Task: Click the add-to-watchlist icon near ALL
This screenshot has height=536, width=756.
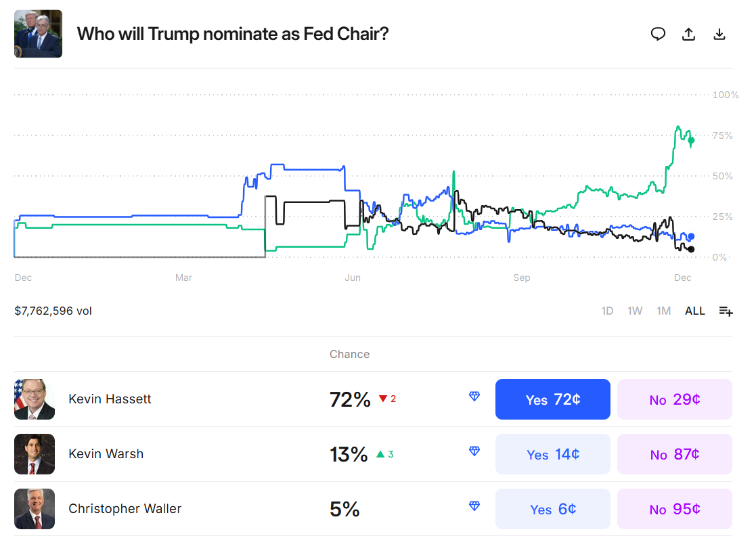Action: tap(726, 311)
